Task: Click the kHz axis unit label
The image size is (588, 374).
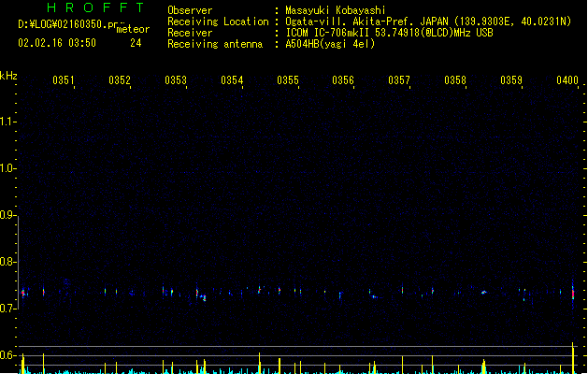Action: [8, 76]
